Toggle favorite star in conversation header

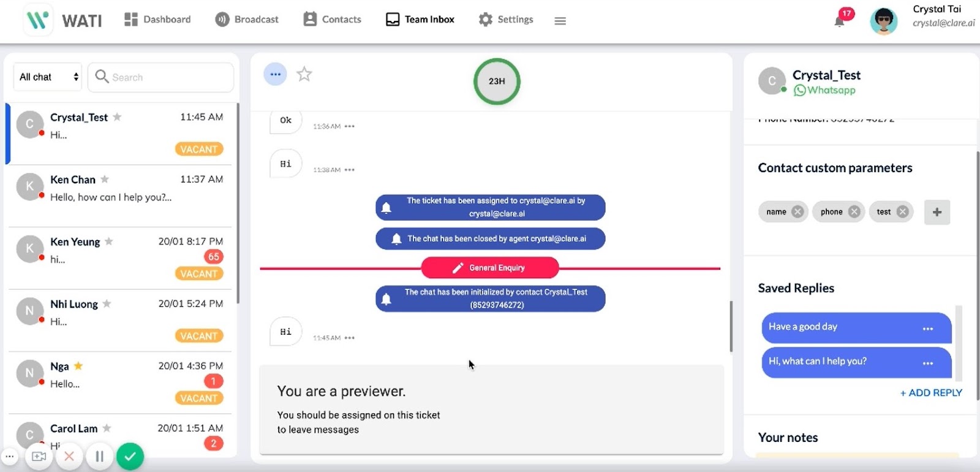tap(304, 74)
